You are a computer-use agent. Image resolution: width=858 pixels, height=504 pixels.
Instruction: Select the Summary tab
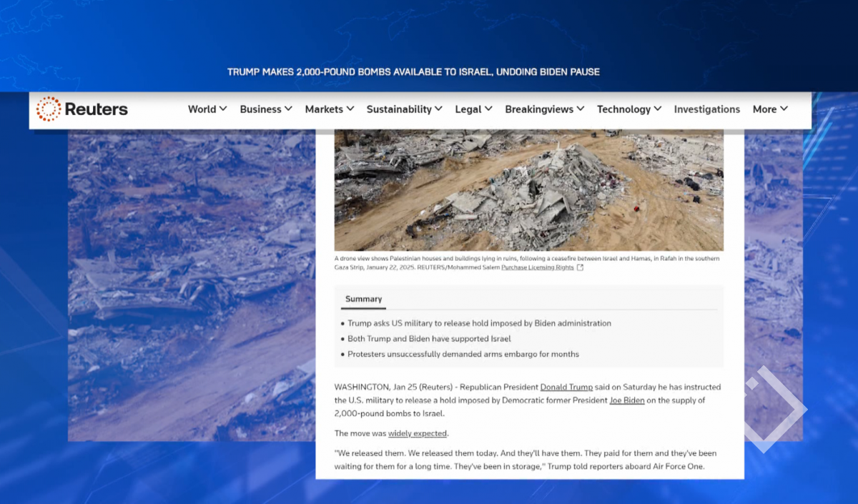[363, 300]
